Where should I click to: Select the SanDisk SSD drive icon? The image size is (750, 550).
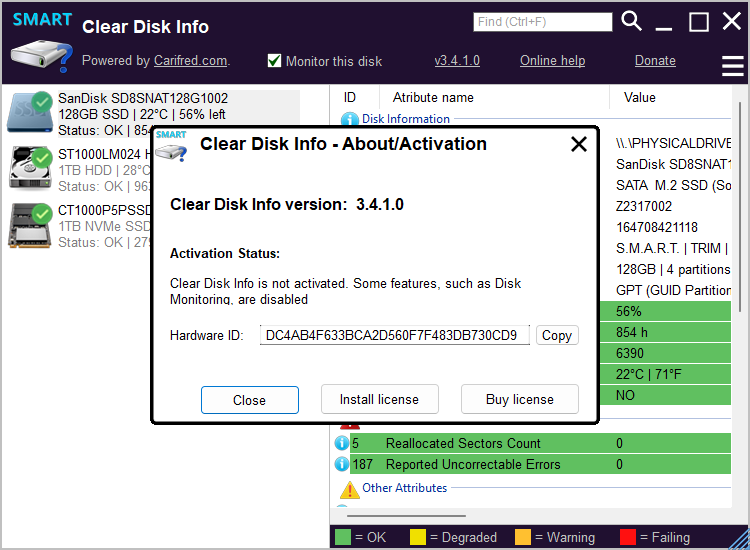[x=30, y=112]
